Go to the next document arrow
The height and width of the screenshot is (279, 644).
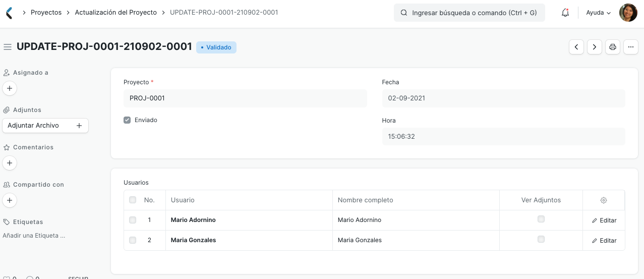coord(595,47)
